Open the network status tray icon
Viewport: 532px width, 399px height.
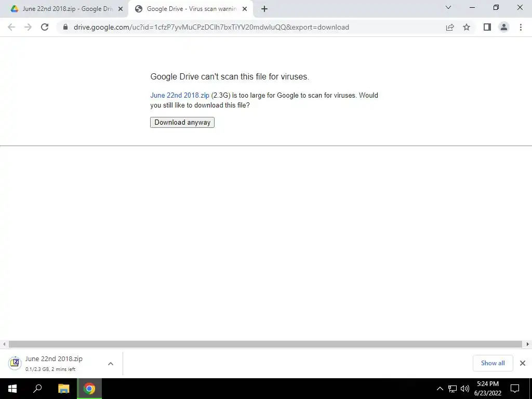[453, 389]
